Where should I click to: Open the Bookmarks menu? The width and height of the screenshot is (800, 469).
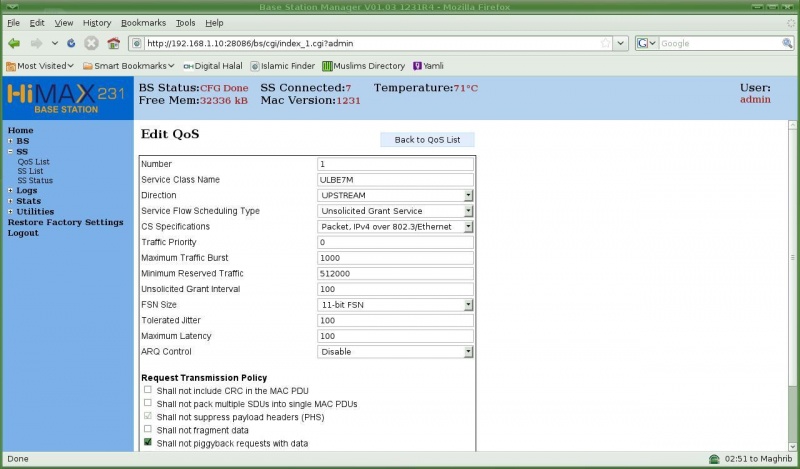pos(143,22)
